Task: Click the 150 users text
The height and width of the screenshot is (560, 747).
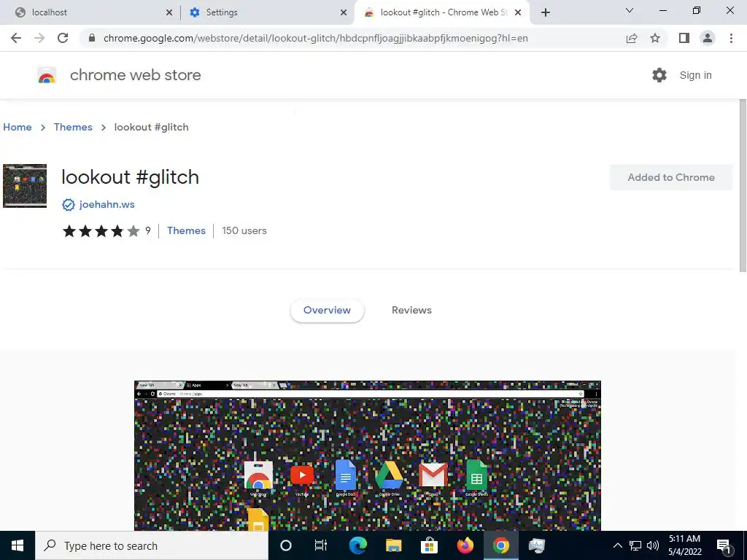Action: pos(244,231)
